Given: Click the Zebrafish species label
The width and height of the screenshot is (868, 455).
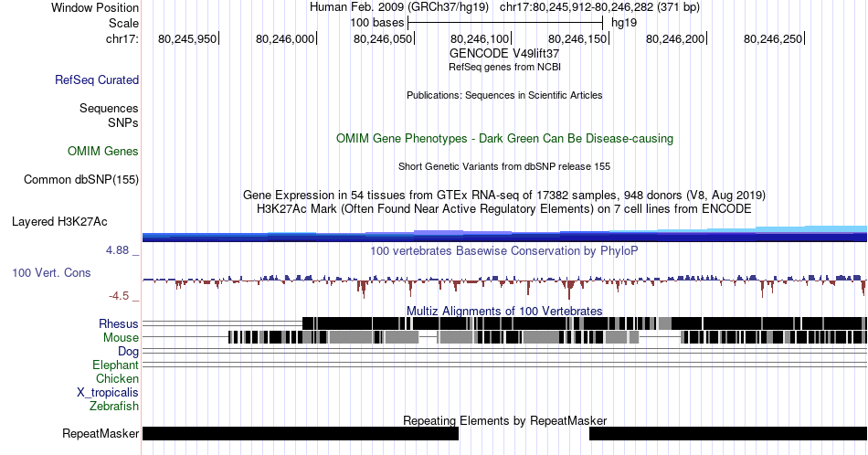Looking at the screenshot, I should click(x=114, y=406).
